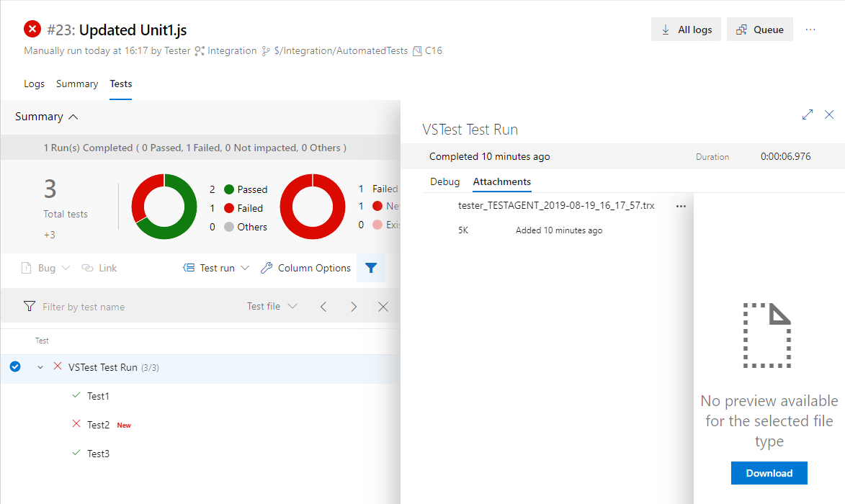Open Column Options for the test list
This screenshot has width=845, height=504.
[x=305, y=268]
